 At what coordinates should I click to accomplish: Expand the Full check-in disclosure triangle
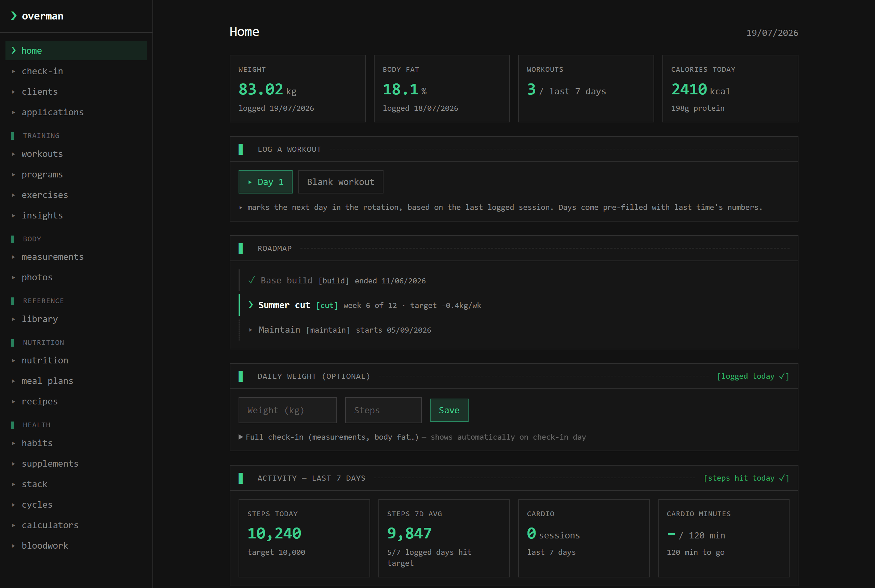pyautogui.click(x=241, y=437)
